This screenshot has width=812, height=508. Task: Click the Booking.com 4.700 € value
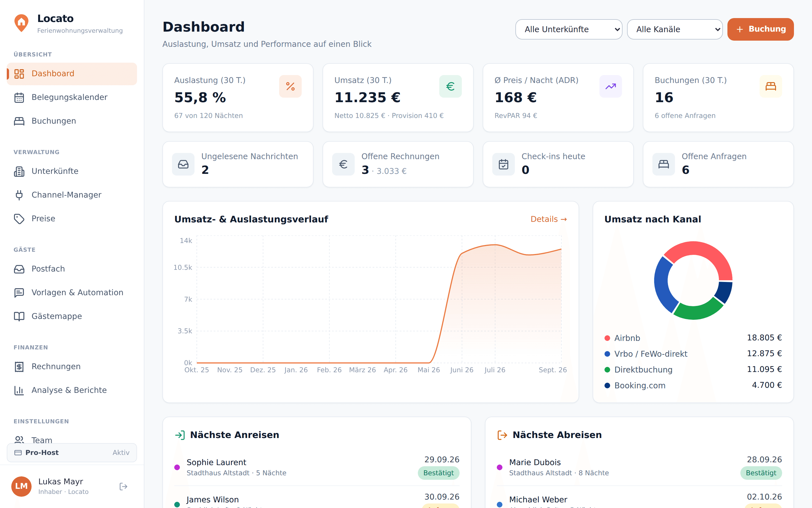pos(767,385)
